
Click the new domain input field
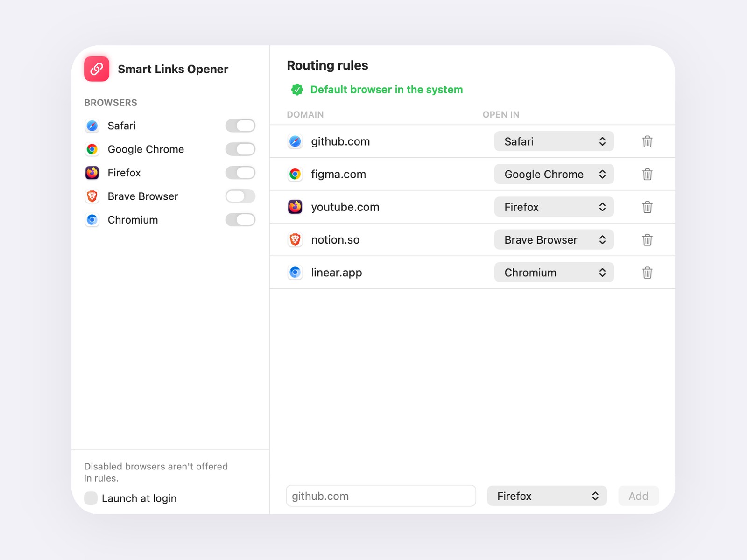[381, 496]
